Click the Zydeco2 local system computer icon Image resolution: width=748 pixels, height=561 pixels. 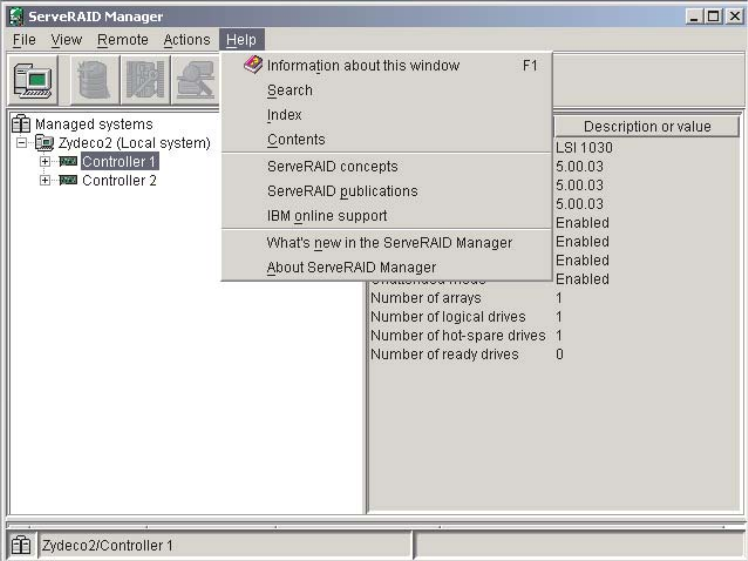45,143
